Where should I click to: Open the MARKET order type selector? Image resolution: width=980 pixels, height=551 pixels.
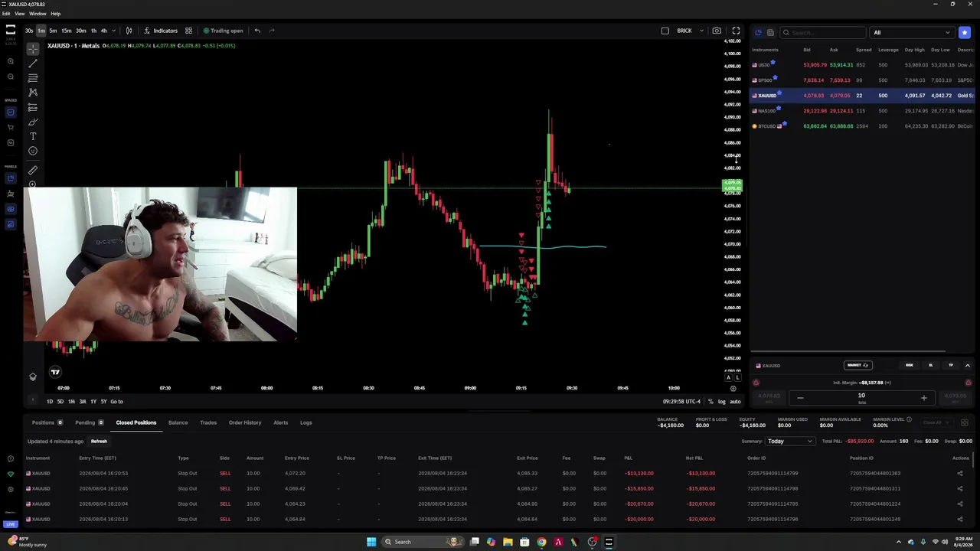tap(857, 365)
